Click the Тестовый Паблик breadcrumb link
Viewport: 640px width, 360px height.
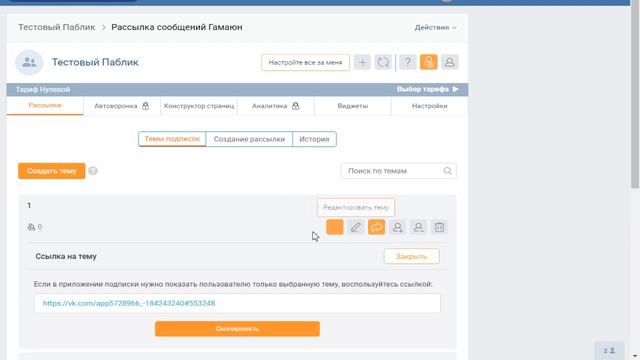coord(56,27)
